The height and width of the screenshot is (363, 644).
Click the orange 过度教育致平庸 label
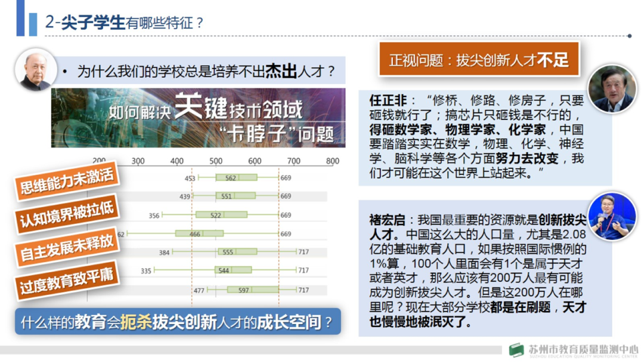(67, 281)
